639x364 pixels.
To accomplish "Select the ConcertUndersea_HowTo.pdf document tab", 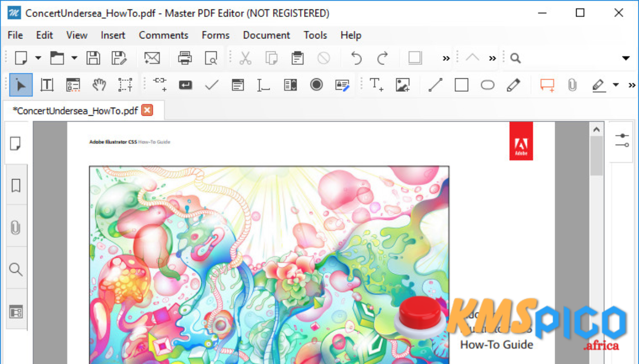I will [75, 111].
